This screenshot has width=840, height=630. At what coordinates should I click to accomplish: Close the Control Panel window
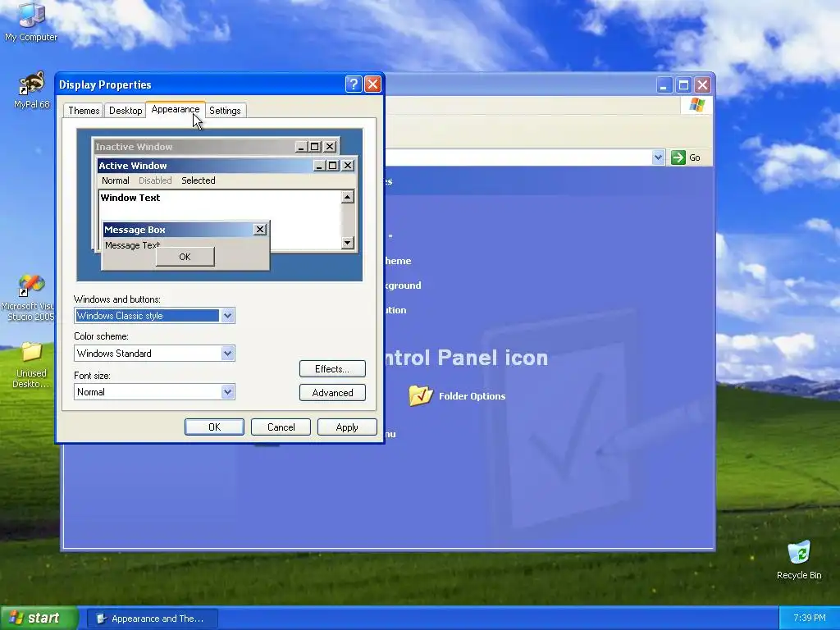pos(702,84)
